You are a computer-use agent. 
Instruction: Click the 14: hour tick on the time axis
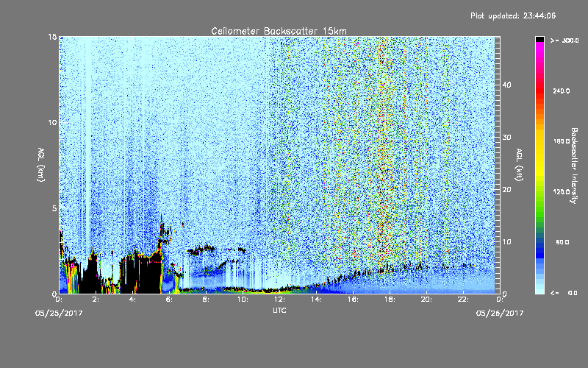(316, 300)
